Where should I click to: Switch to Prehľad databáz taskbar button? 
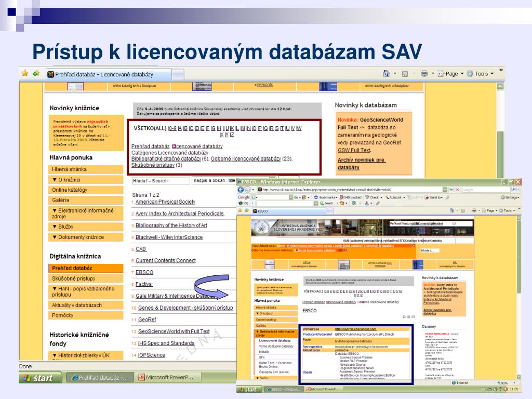tap(100, 377)
